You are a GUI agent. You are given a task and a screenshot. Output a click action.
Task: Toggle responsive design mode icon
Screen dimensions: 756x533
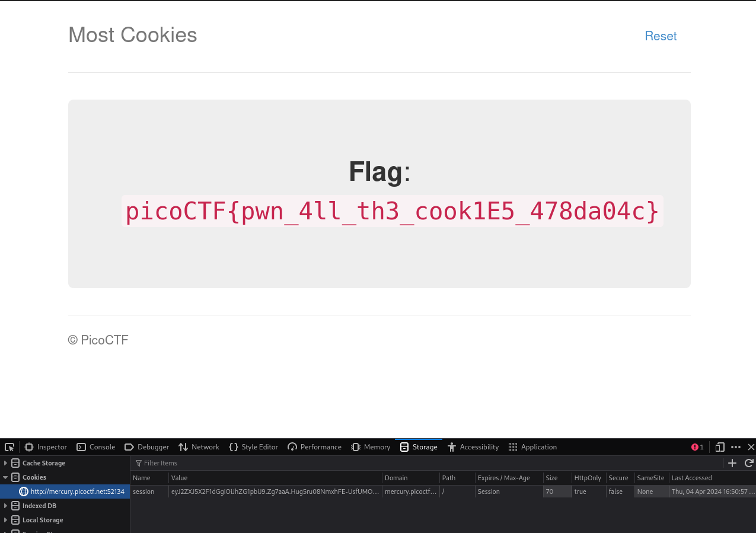pos(720,447)
